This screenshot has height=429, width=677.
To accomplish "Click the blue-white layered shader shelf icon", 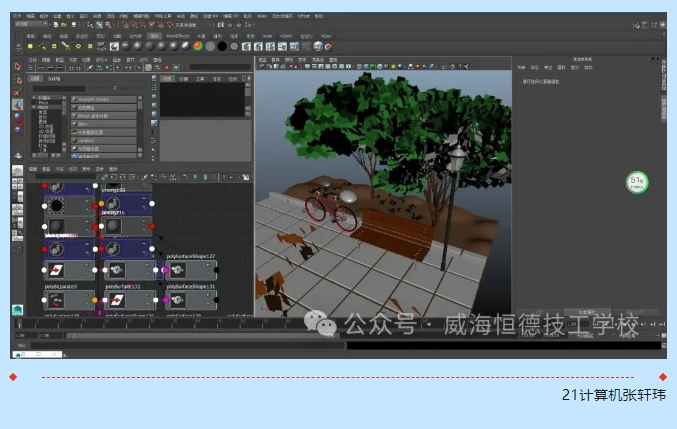I will pos(186,46).
